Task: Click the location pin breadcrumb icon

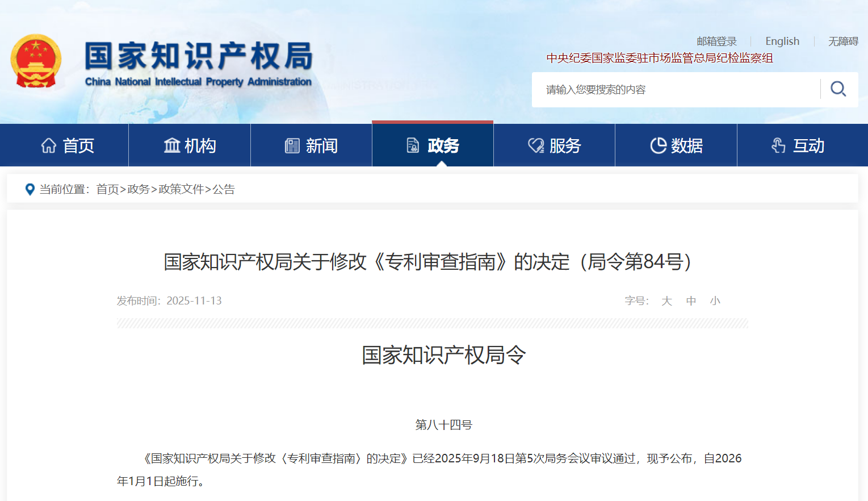Action: [x=30, y=189]
